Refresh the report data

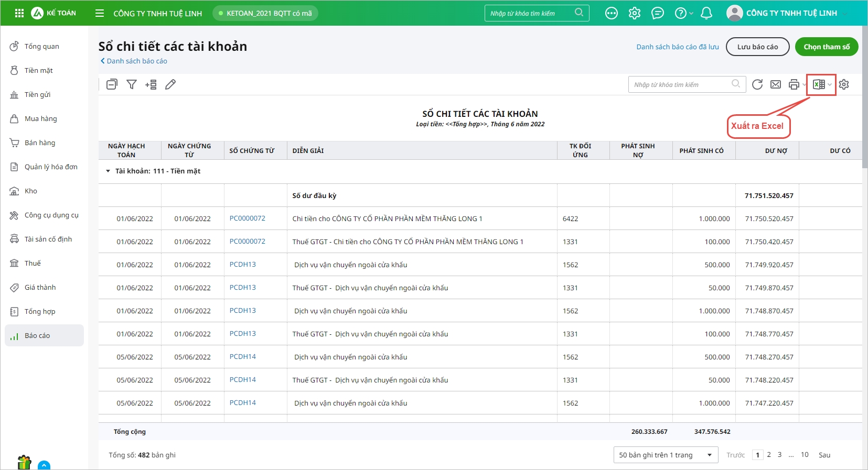pos(757,84)
